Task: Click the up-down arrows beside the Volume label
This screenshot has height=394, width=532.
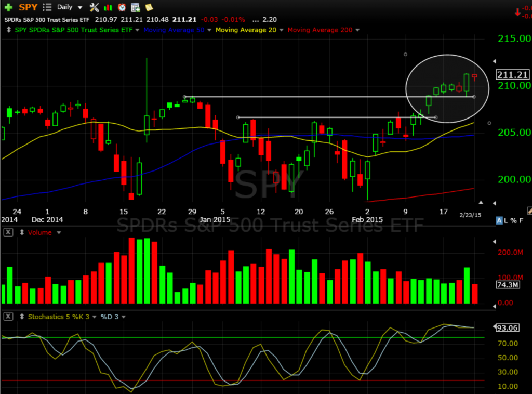Action: (22, 232)
